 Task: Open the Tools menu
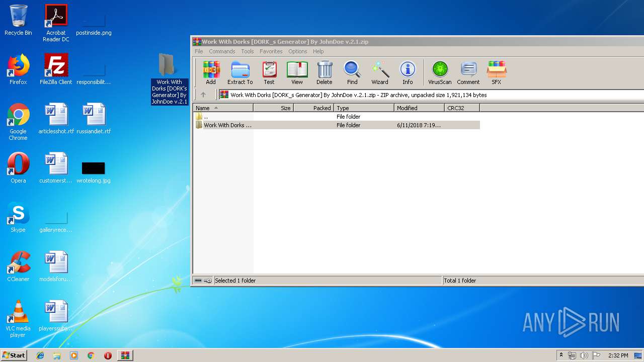248,51
